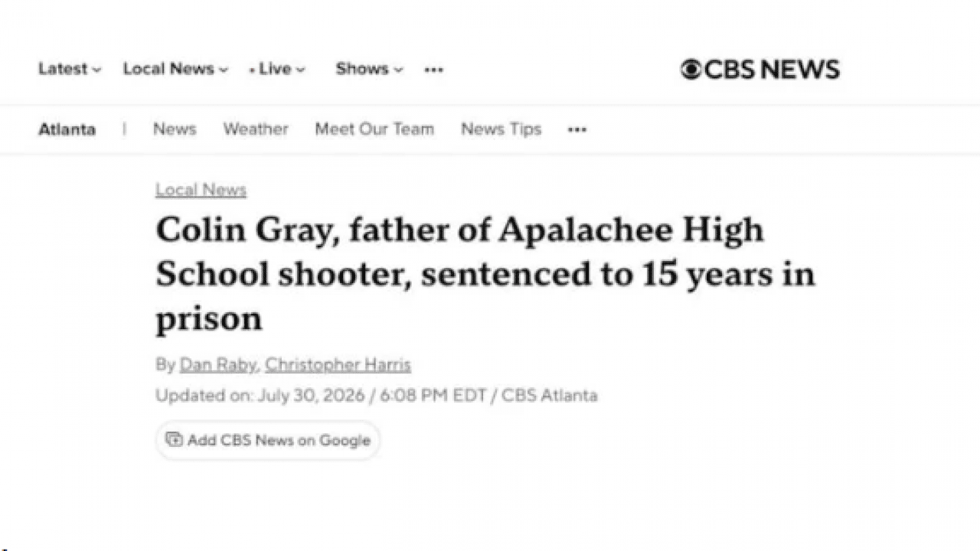Open author Christopher Harris's profile link
Screen dimensions: 980x551
338,365
